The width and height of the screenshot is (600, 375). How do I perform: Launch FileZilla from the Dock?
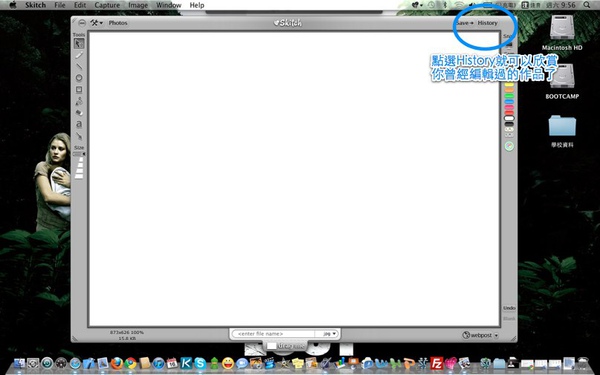[436, 363]
